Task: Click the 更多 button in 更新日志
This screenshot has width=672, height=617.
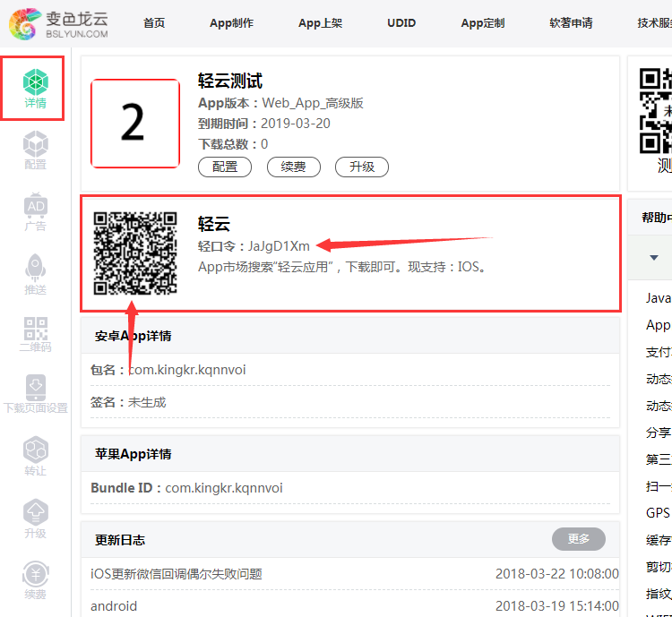Action: click(579, 539)
